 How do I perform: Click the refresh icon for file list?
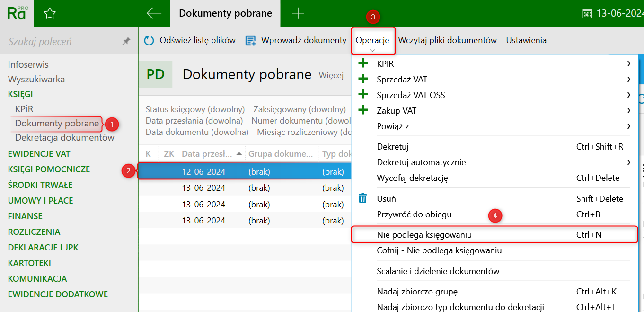point(149,41)
